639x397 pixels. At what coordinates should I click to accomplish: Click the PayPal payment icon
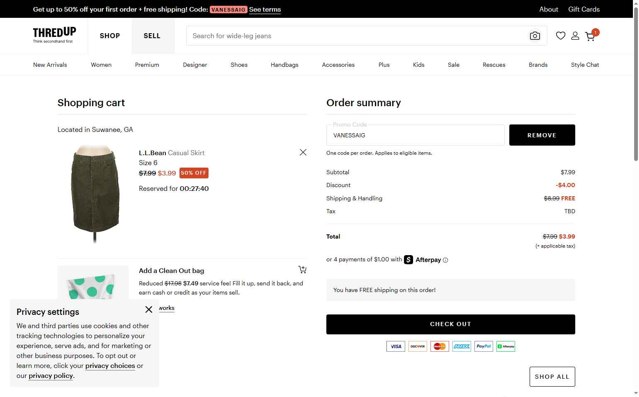pyautogui.click(x=483, y=346)
